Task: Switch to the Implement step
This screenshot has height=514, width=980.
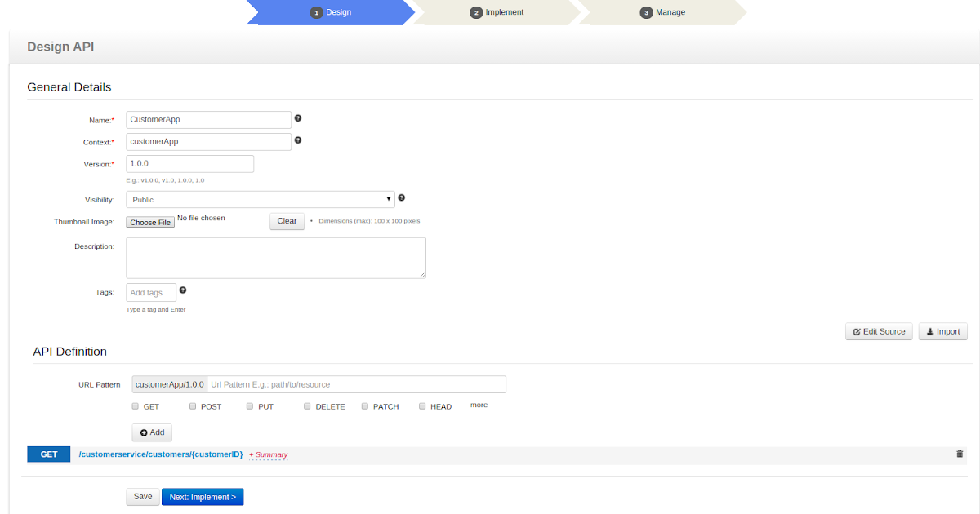Action: tap(496, 12)
